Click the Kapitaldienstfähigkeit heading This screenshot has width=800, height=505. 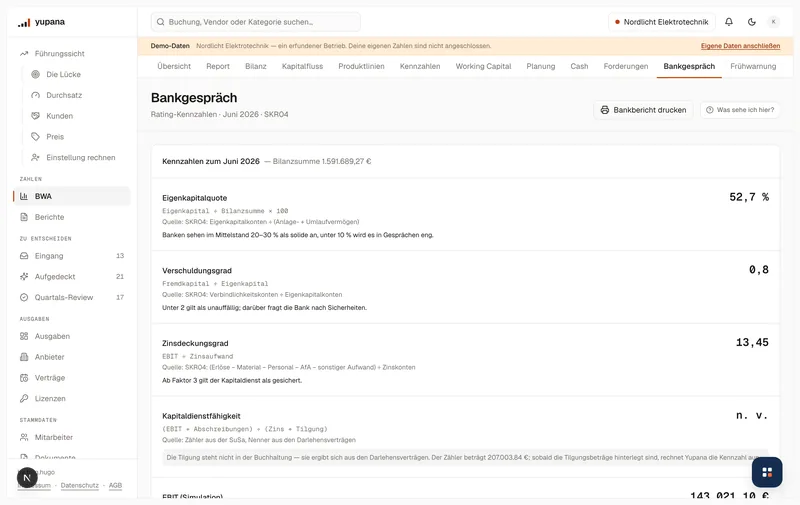tap(201, 416)
